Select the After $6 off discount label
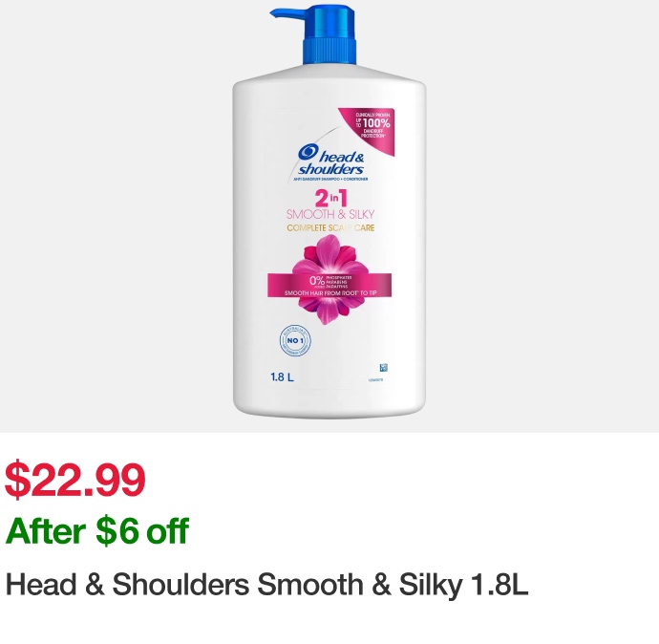 click(97, 531)
